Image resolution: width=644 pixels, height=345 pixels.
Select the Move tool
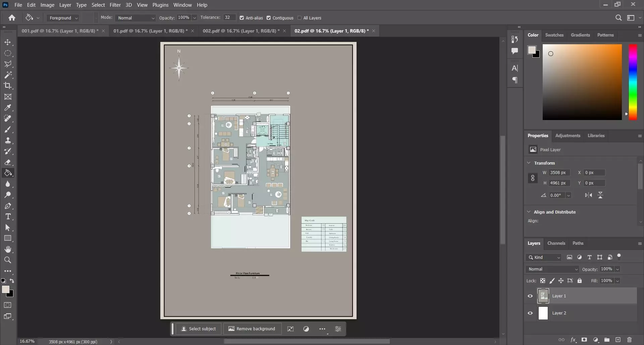pyautogui.click(x=8, y=43)
